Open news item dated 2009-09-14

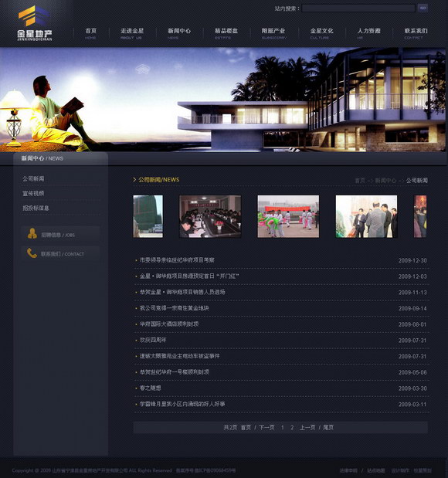[174, 308]
